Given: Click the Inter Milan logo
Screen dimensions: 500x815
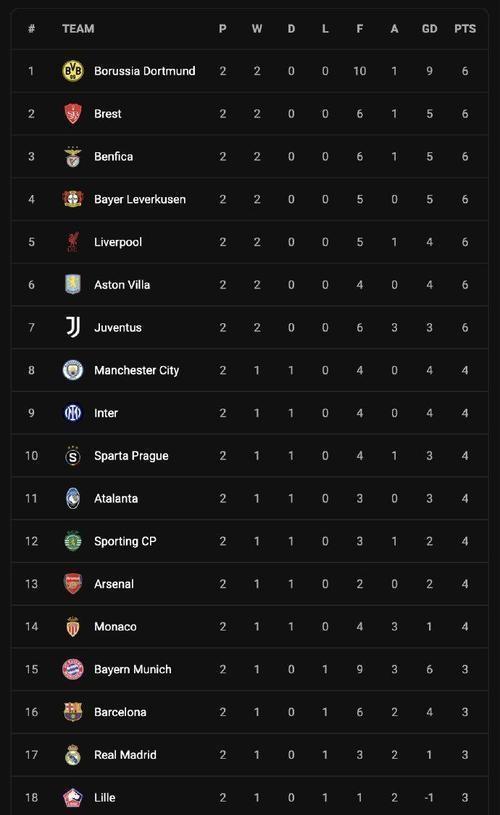Looking at the screenshot, I should coord(73,413).
